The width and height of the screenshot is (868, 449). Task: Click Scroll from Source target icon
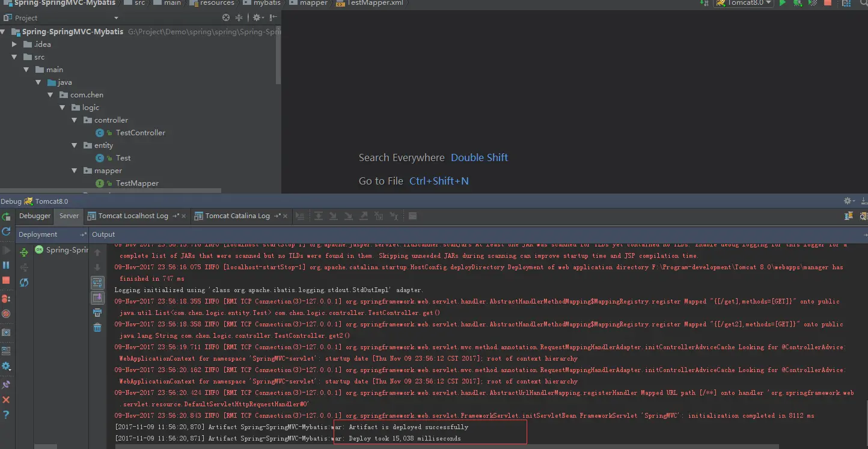click(x=226, y=18)
